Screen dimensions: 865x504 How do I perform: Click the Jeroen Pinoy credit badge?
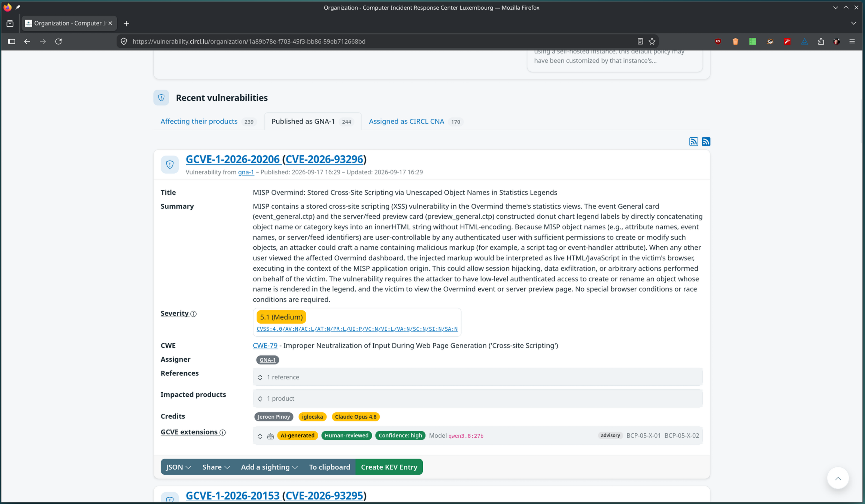coord(274,417)
